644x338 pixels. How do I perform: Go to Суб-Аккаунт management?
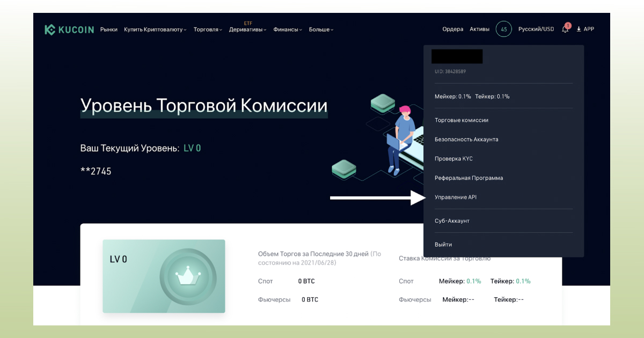coord(452,221)
